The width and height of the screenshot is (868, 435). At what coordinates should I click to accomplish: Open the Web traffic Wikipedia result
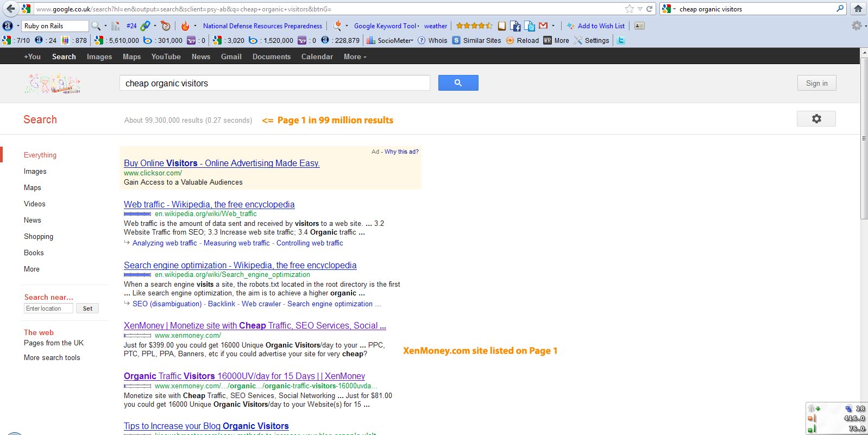click(x=209, y=204)
